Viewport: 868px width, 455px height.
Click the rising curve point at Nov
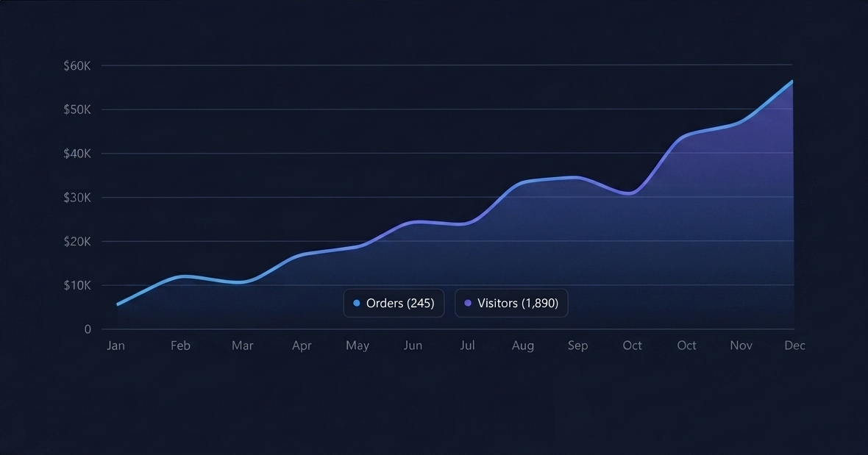[x=741, y=121]
